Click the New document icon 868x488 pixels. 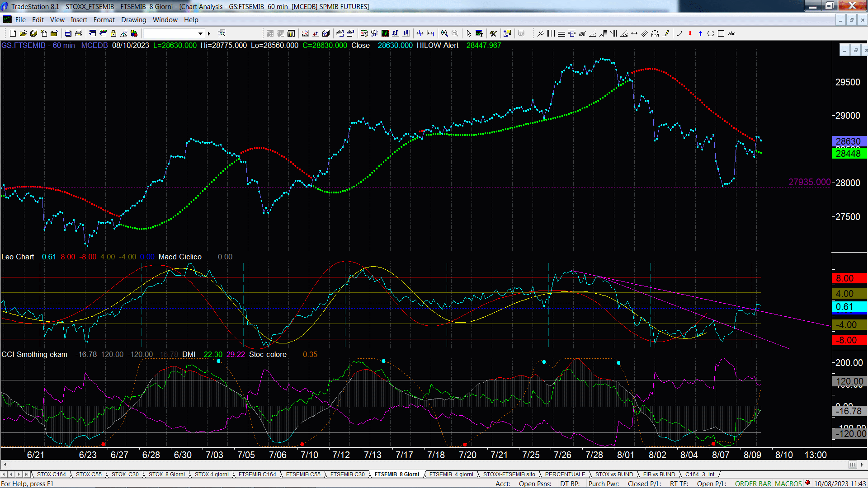coord(13,33)
